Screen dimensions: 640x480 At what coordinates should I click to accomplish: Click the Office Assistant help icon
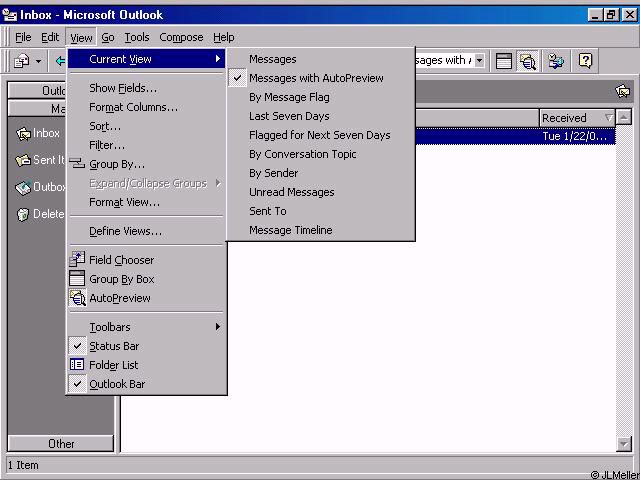pyautogui.click(x=585, y=61)
